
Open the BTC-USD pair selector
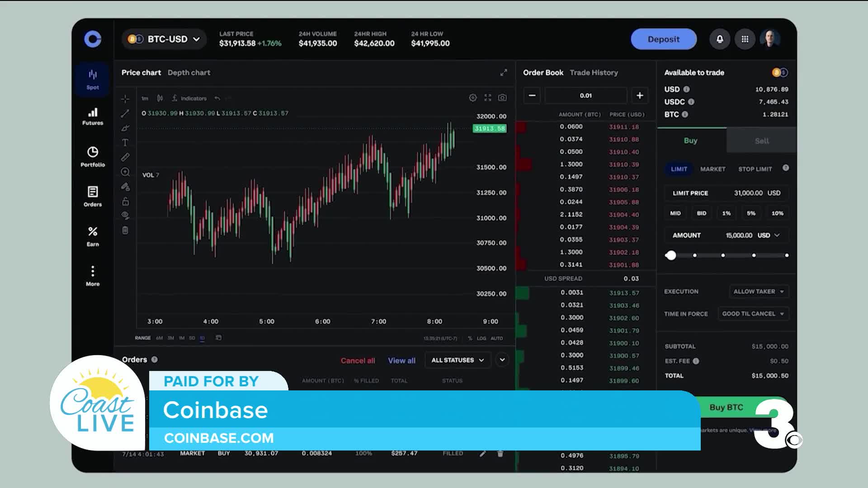[164, 39]
